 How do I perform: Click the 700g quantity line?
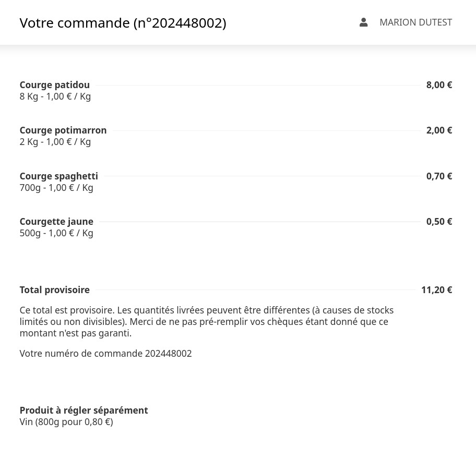pyautogui.click(x=56, y=188)
